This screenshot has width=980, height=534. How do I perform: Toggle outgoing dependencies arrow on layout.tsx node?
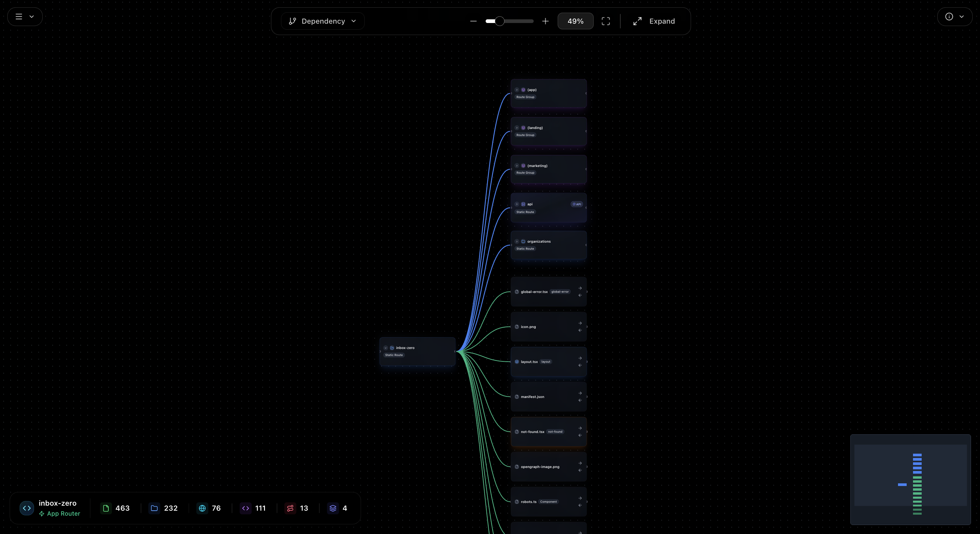[580, 358]
